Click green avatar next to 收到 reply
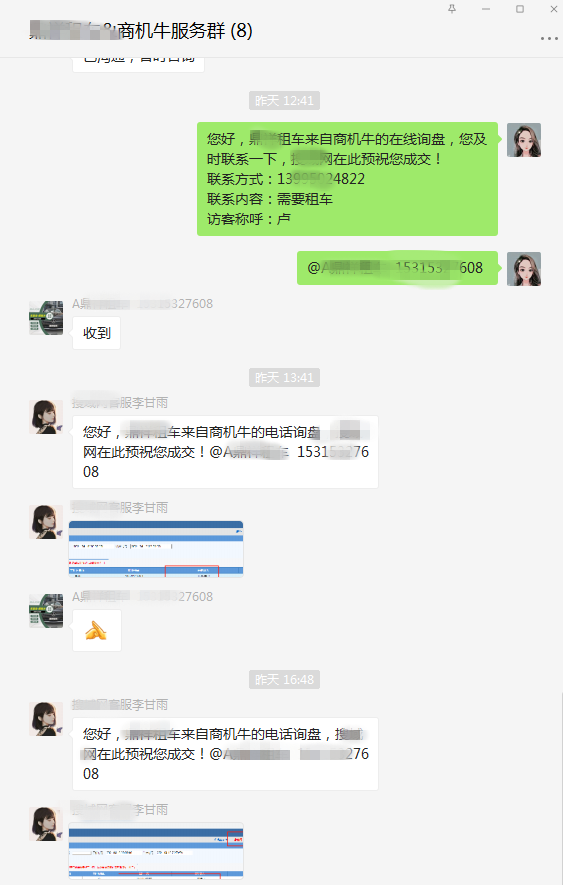The height and width of the screenshot is (885, 563). coord(46,318)
